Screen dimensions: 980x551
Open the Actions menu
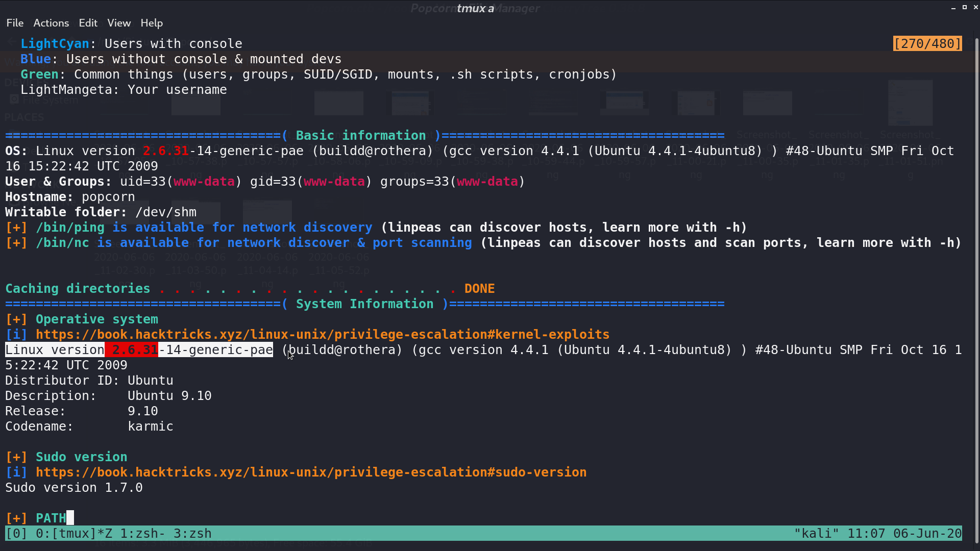click(51, 23)
